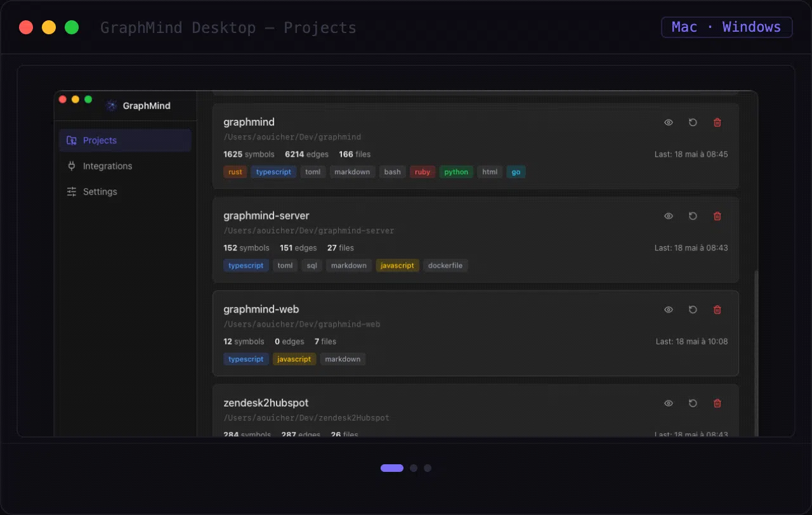Switch platform using Mac · Windows button
The width and height of the screenshot is (812, 515).
coord(726,27)
